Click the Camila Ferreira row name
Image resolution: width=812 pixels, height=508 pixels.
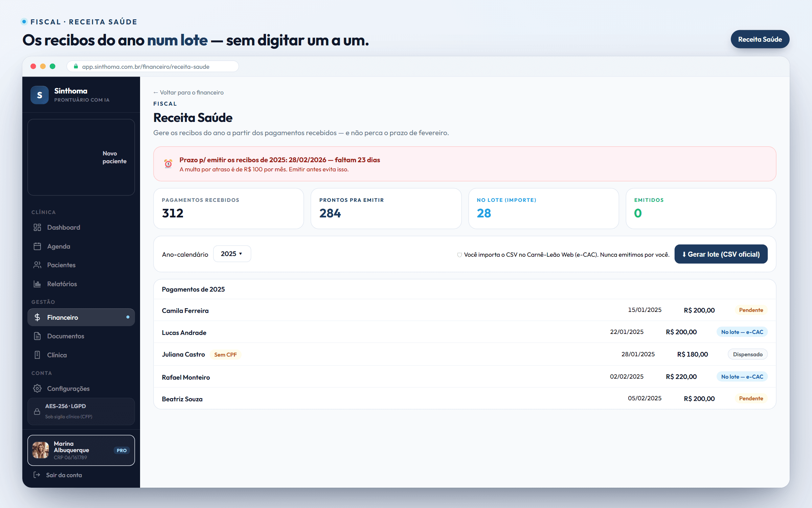click(x=185, y=311)
